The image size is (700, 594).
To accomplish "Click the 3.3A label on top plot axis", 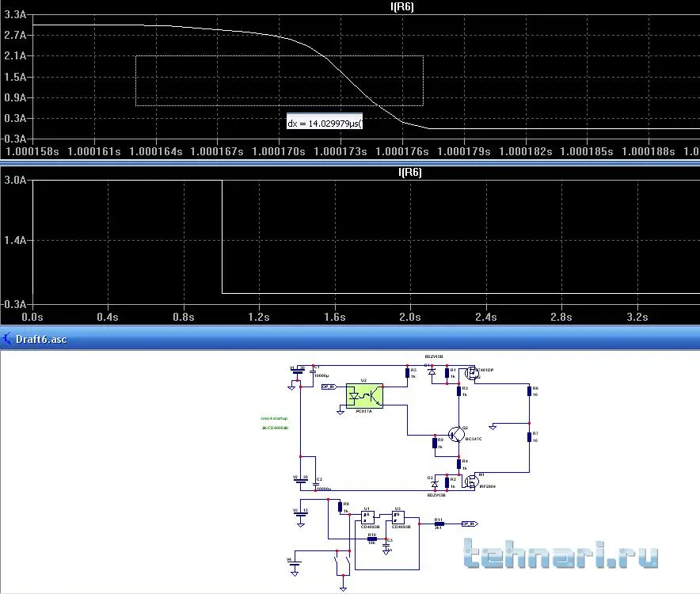I will (x=15, y=14).
